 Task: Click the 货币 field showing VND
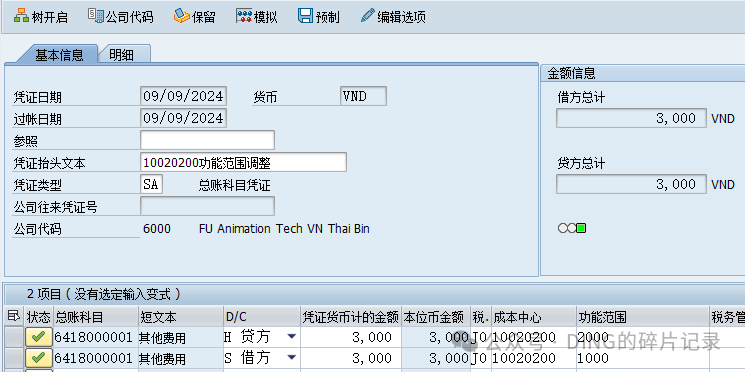[363, 96]
